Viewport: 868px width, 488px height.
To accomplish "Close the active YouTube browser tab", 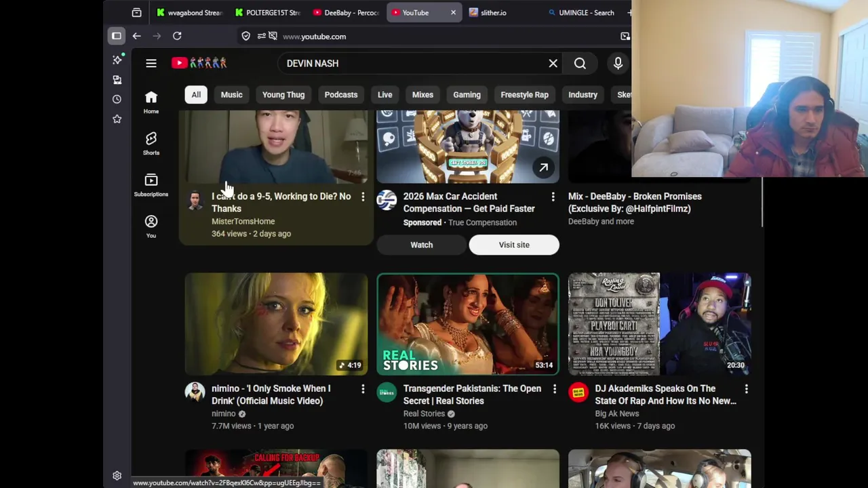I will (x=453, y=12).
